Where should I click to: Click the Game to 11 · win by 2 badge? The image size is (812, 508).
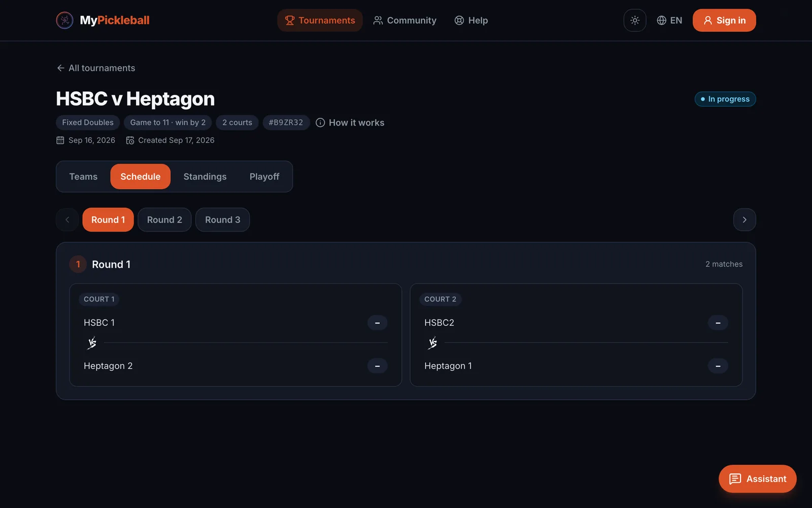168,122
